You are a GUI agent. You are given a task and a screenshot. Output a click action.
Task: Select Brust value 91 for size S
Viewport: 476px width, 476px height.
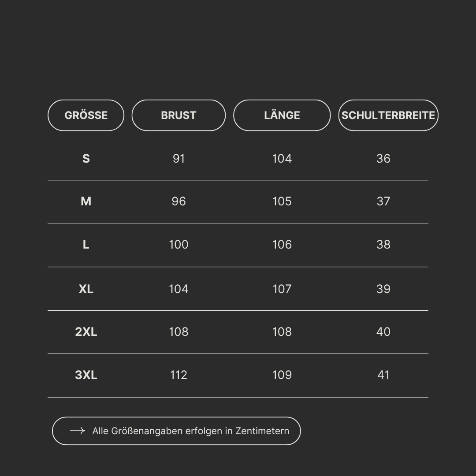(x=178, y=159)
